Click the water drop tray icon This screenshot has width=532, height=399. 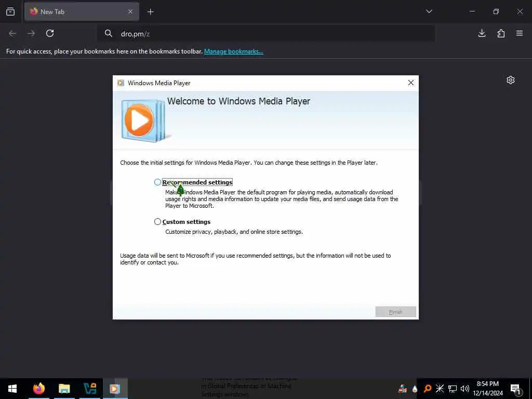tap(415, 389)
